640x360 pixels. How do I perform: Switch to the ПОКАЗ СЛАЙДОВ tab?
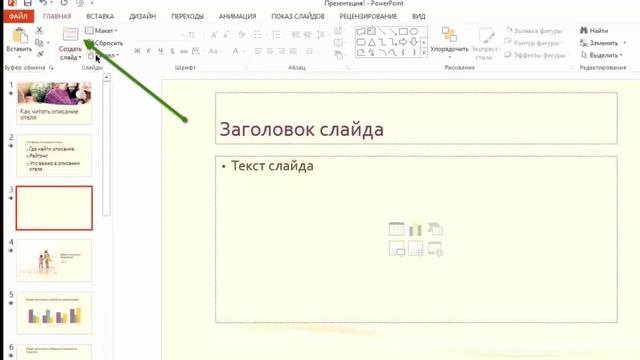tap(298, 16)
